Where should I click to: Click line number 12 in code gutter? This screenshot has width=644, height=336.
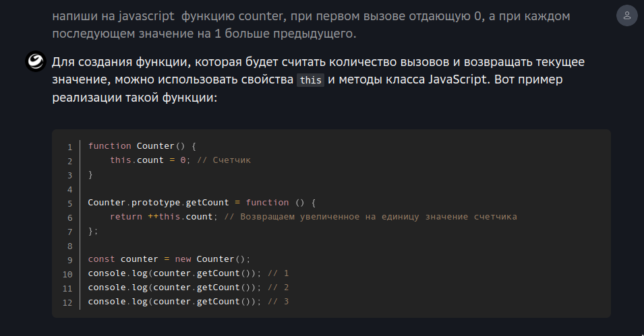click(67, 303)
